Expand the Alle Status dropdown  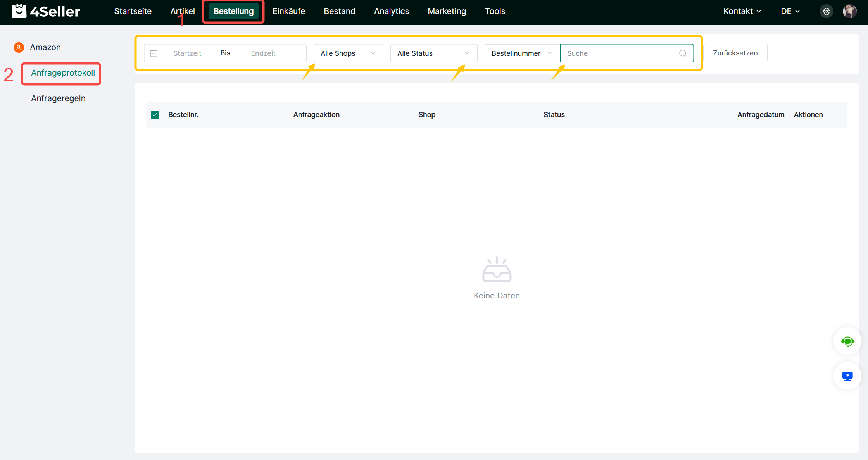click(433, 53)
